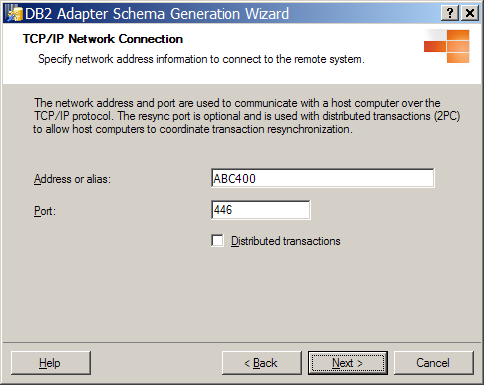Click the Specify network address information subtitle
Screen dimensions: 484x385
pyautogui.click(x=201, y=59)
